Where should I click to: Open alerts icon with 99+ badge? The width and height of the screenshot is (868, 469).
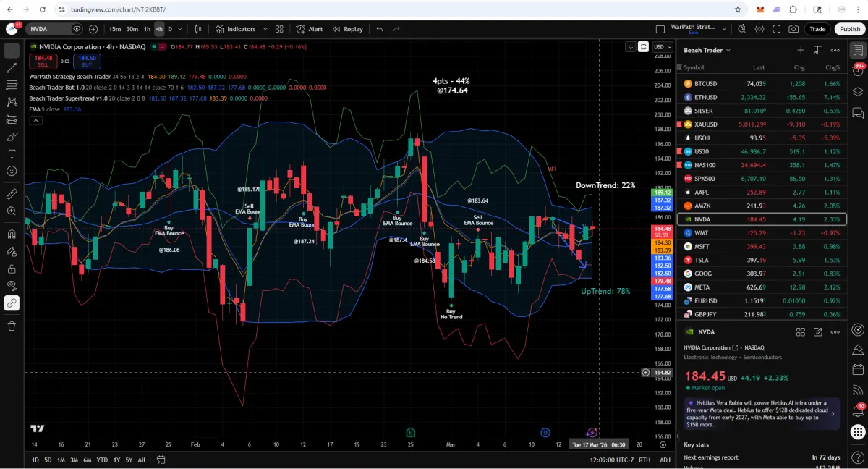pos(858,71)
